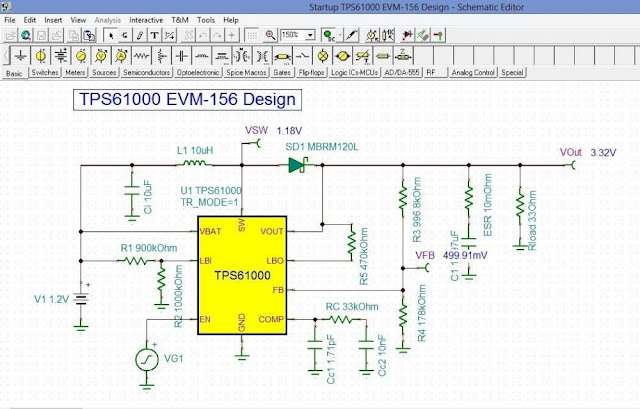
Task: Insert a ground component
Action: pos(21,56)
